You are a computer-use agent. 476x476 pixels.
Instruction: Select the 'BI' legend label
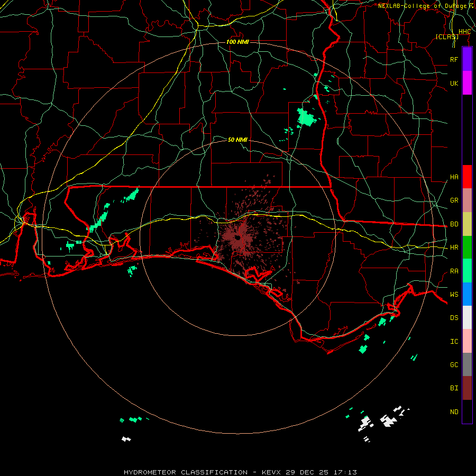(x=454, y=388)
